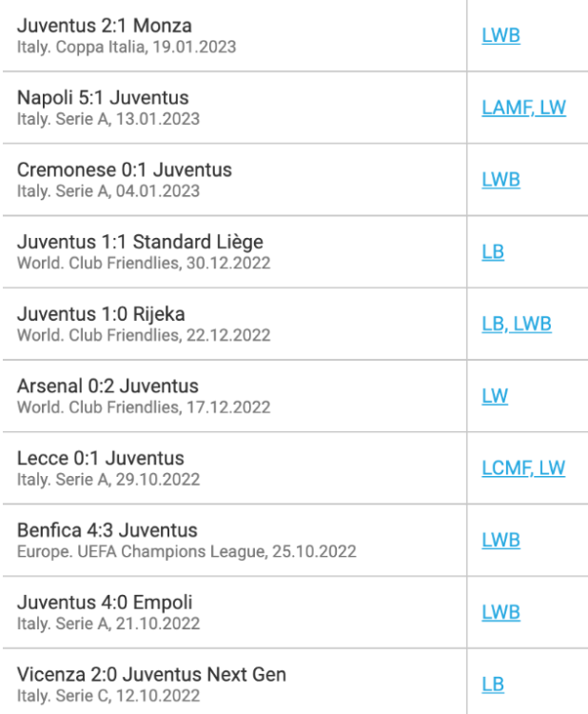588x714 pixels.
Task: Click LB, LWB link for Rijeka match
Action: coord(517,325)
